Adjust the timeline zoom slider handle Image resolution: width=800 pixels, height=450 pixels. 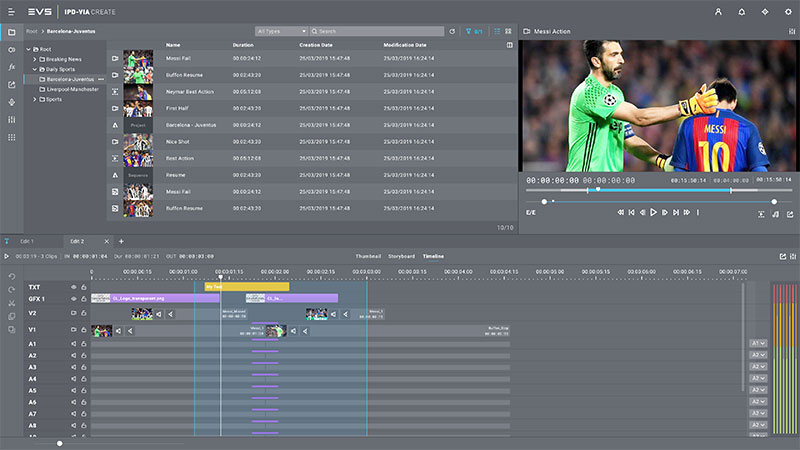60,443
